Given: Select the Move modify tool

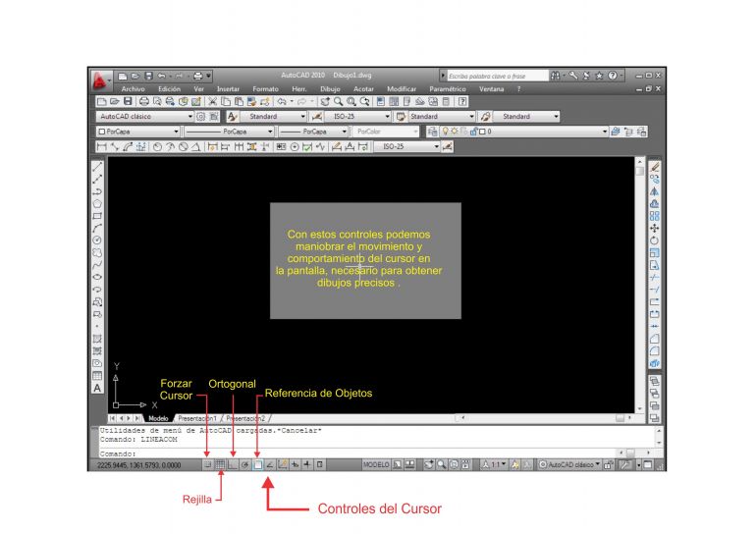Looking at the screenshot, I should click(654, 229).
